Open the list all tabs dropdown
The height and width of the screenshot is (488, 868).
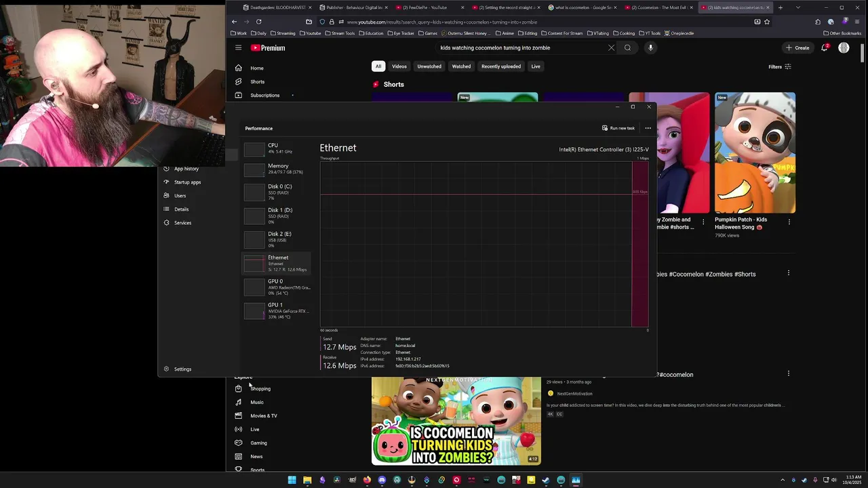tap(797, 7)
